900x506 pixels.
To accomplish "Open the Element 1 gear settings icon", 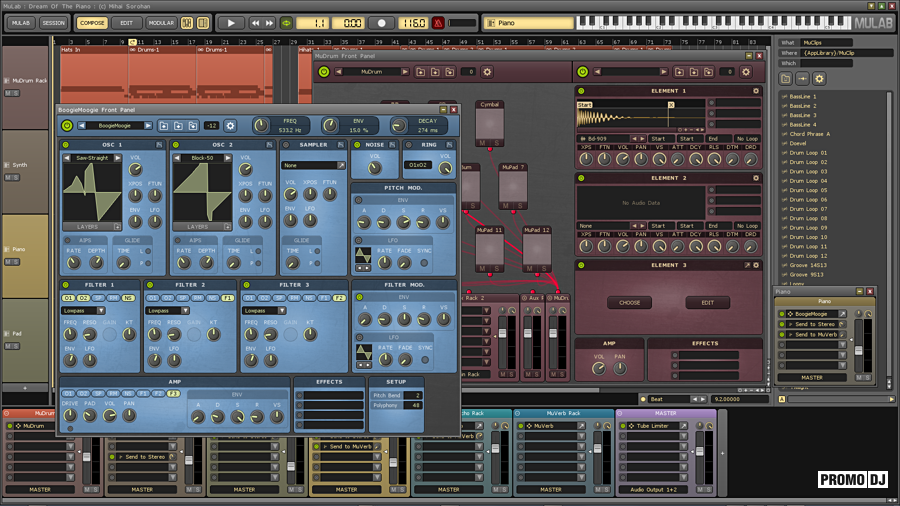I will pyautogui.click(x=754, y=90).
